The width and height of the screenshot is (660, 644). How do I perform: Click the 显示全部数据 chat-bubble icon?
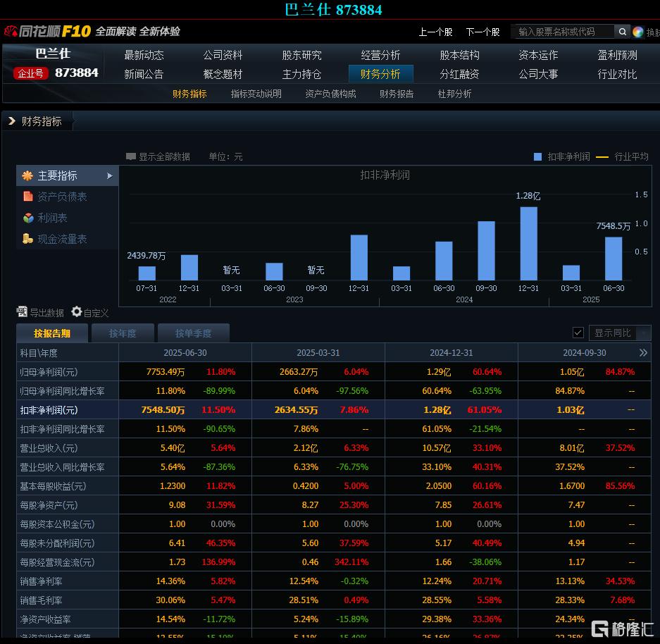pos(130,156)
